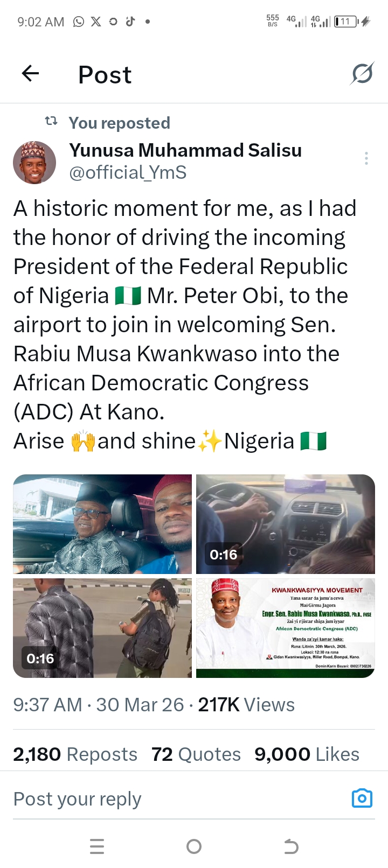Open the Peter Obi selfie photo
The width and height of the screenshot is (388, 868).
point(102,524)
